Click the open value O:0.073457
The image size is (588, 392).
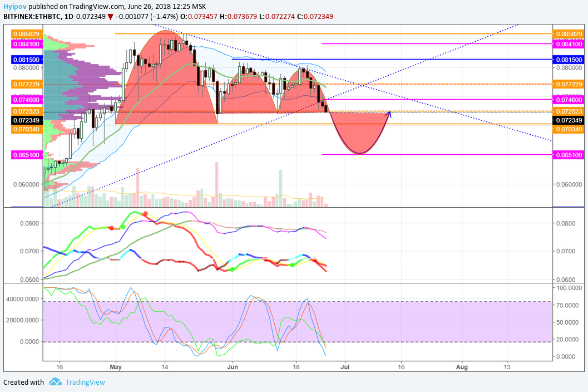[199, 17]
